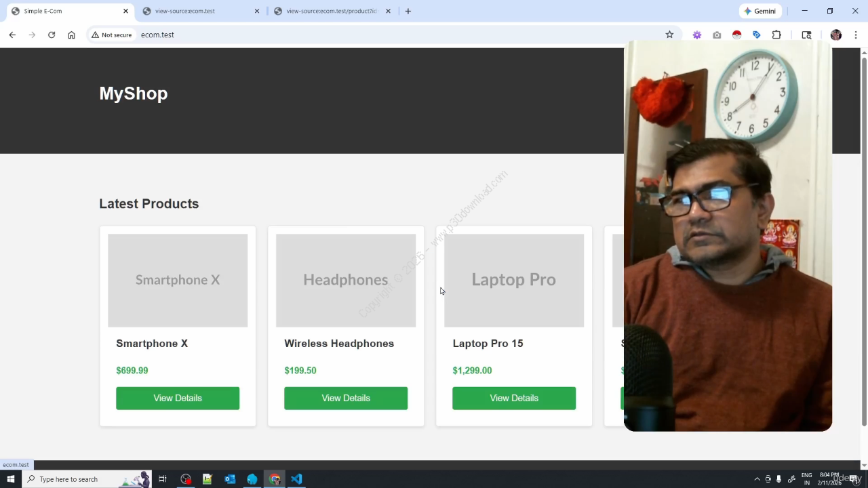Screen dimensions: 868x488
Task: Bookmark this page with the star icon
Action: pyautogui.click(x=669, y=35)
